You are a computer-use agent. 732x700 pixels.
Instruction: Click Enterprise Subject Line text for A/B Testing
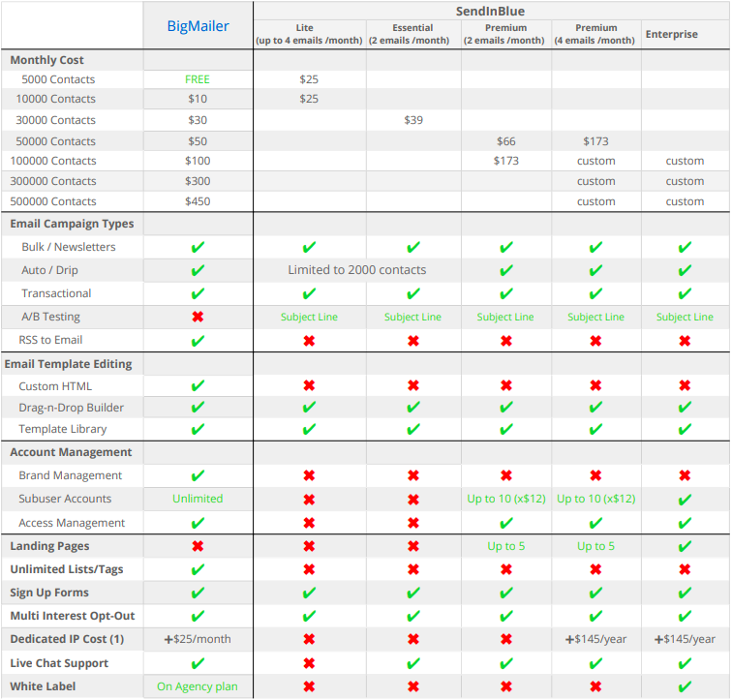pyautogui.click(x=685, y=317)
